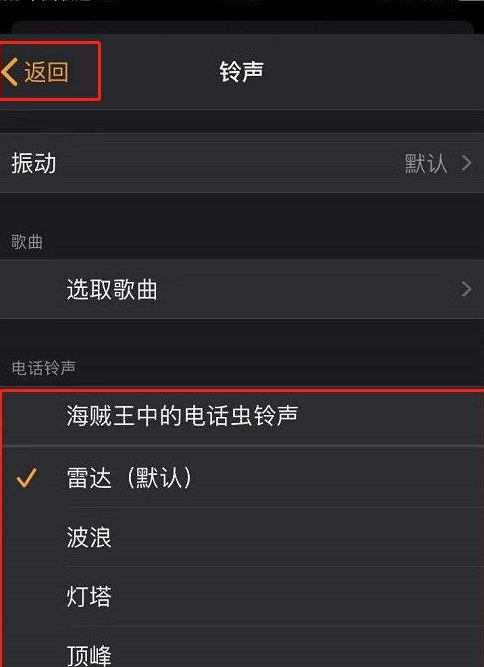Tap the 返回 back label
484x667 pixels.
point(46,71)
